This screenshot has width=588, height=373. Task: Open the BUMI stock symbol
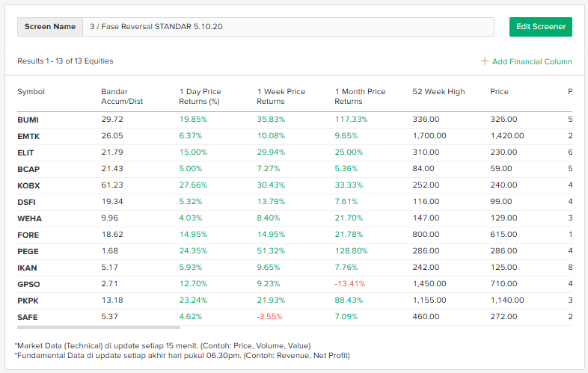pos(28,120)
